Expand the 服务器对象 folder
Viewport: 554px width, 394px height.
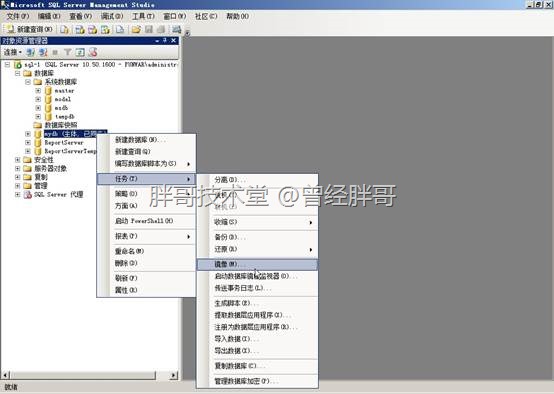tap(17, 168)
